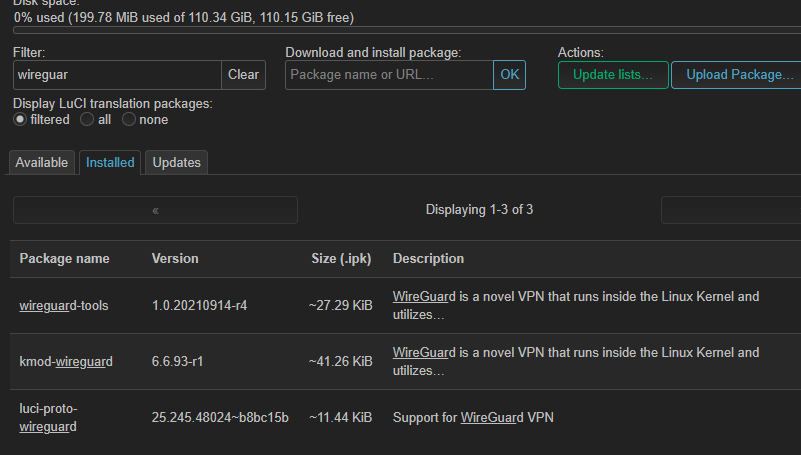Click the Version column header
Viewport: 801px width, 455px height.
point(175,258)
